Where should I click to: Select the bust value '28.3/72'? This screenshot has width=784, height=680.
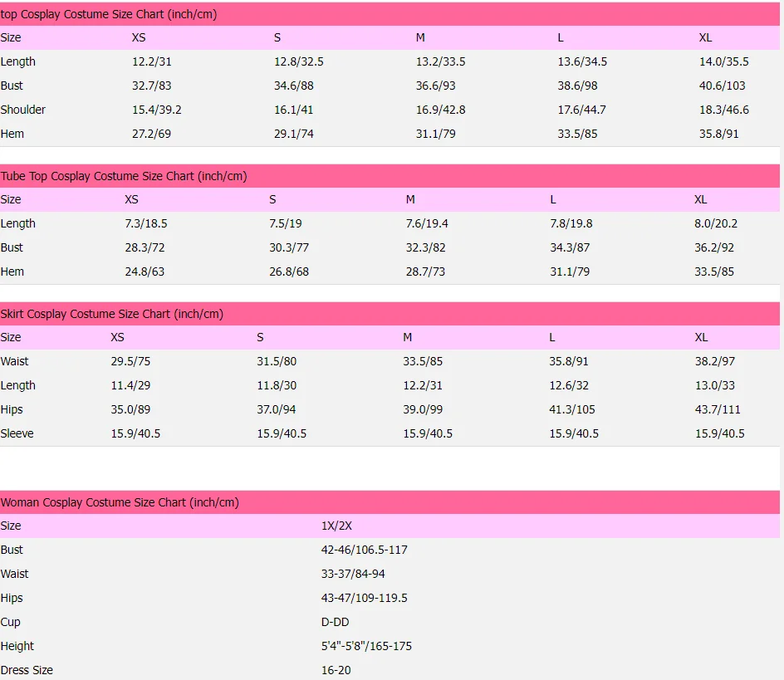145,247
